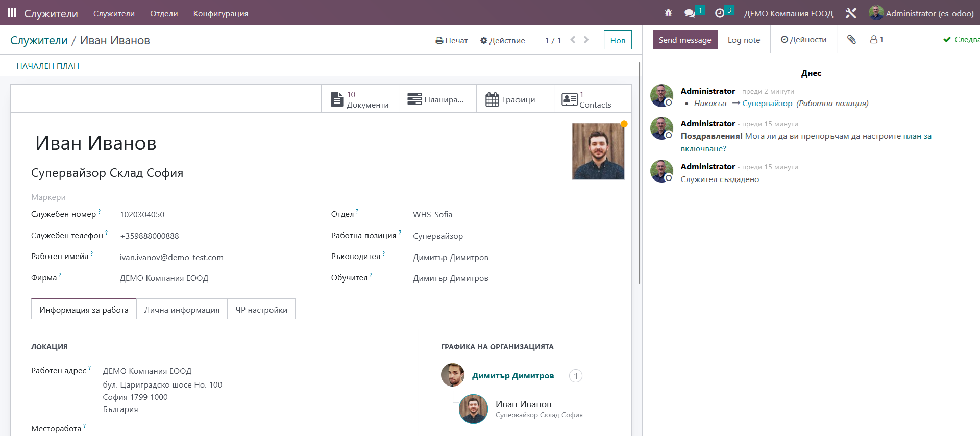Select Информация за работа tab
The width and height of the screenshot is (980, 436).
[x=84, y=310]
